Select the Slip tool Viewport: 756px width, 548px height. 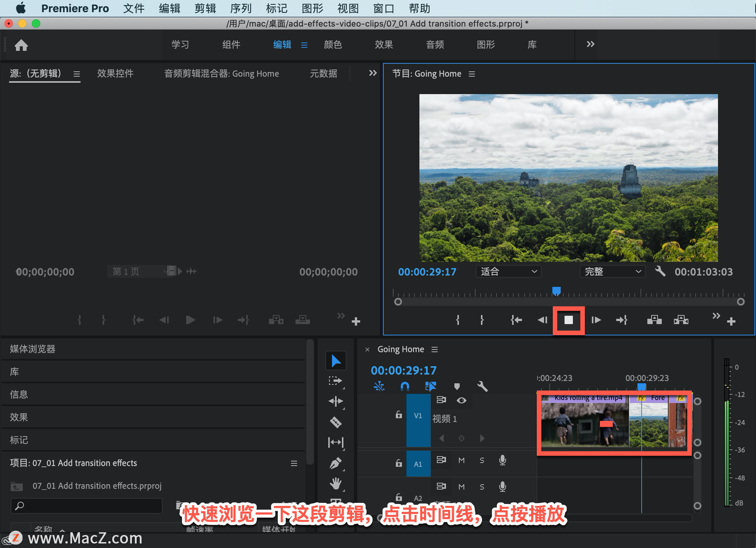pos(335,443)
